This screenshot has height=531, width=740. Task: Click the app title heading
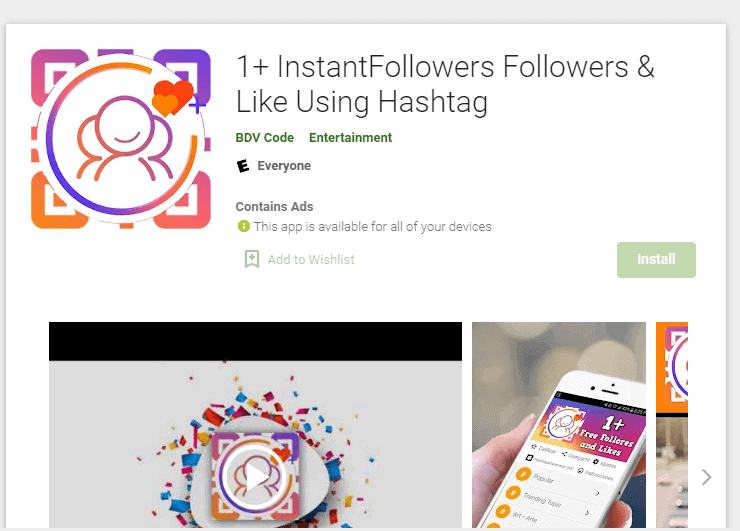click(x=445, y=84)
